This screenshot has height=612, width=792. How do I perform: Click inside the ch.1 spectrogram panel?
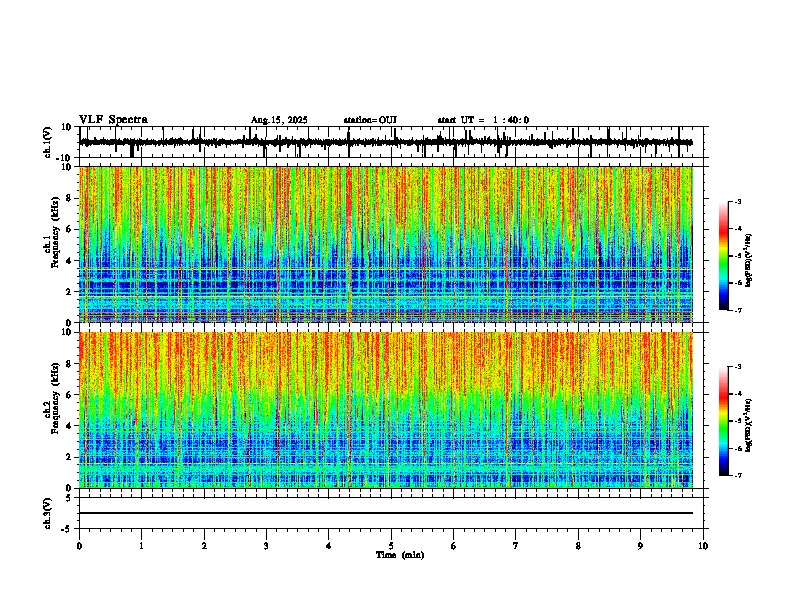(x=385, y=244)
